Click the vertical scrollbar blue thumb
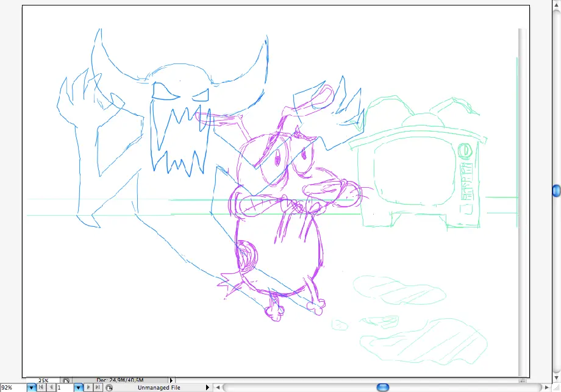 (x=556, y=191)
